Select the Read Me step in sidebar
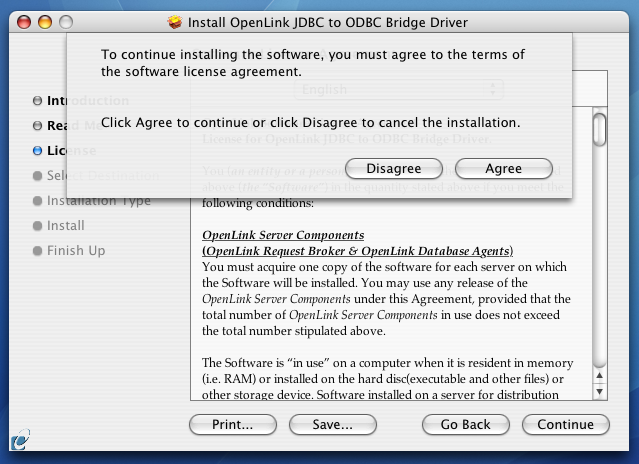639x464 pixels. (74, 125)
